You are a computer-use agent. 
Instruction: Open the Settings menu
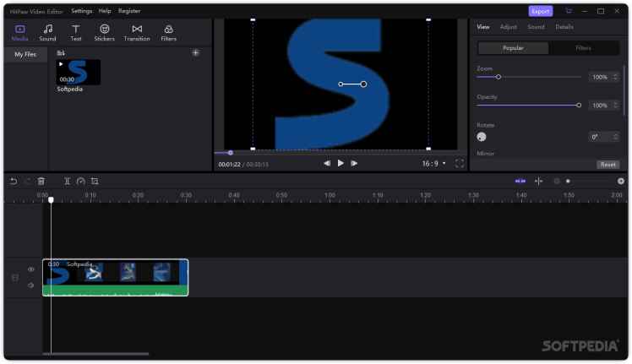click(81, 11)
